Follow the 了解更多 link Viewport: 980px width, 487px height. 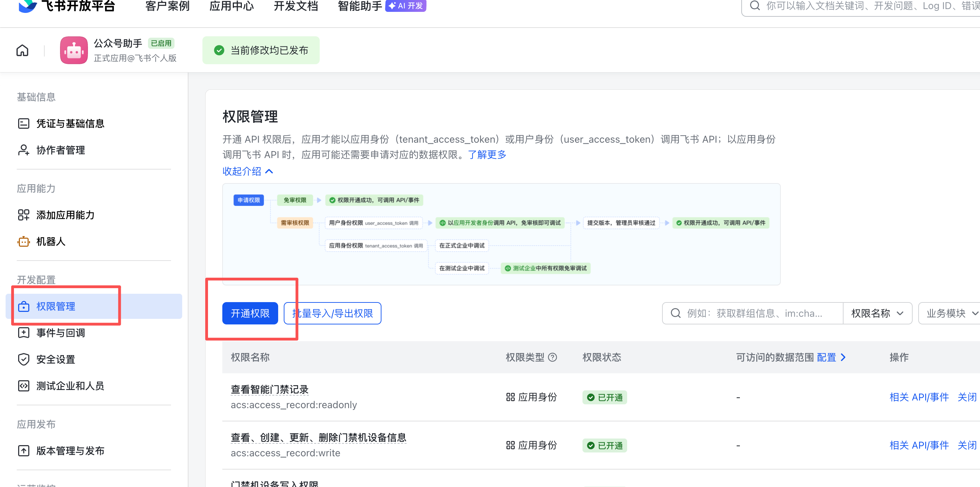coord(487,155)
